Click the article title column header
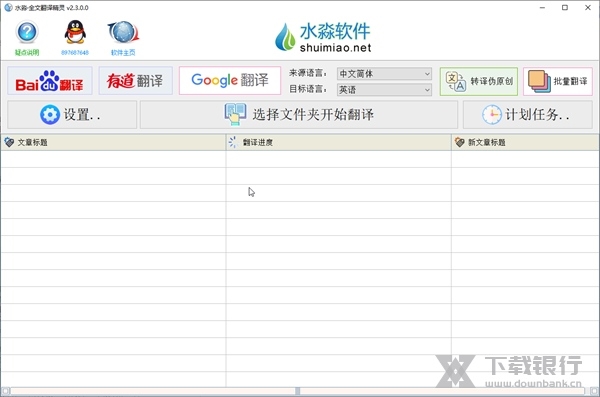The height and width of the screenshot is (397, 600). click(113, 142)
